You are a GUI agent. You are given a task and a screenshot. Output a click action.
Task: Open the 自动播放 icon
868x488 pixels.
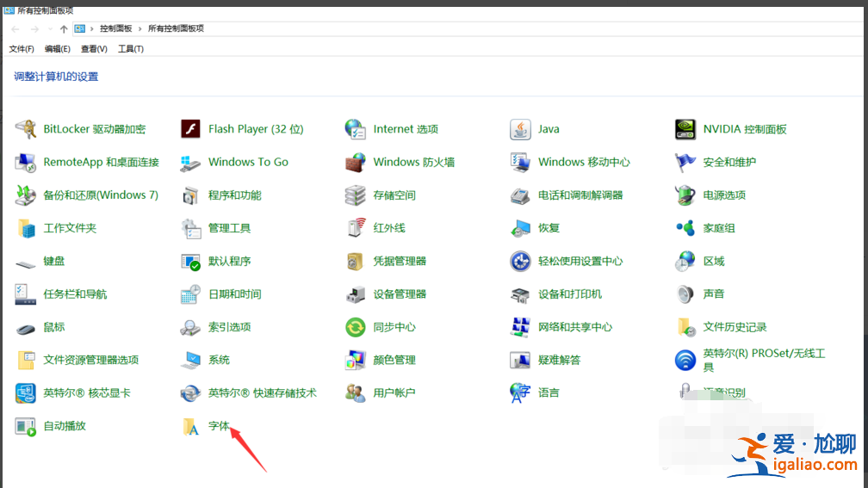(x=26, y=426)
